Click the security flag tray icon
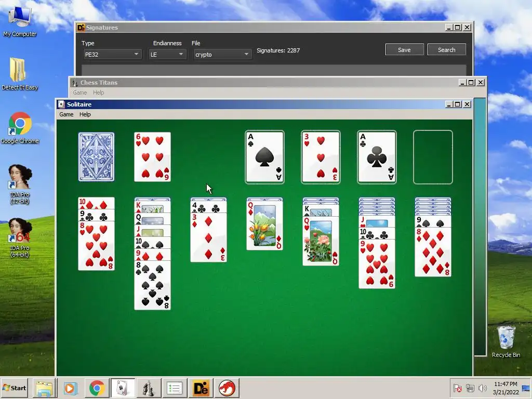This screenshot has height=399, width=532. (457, 388)
